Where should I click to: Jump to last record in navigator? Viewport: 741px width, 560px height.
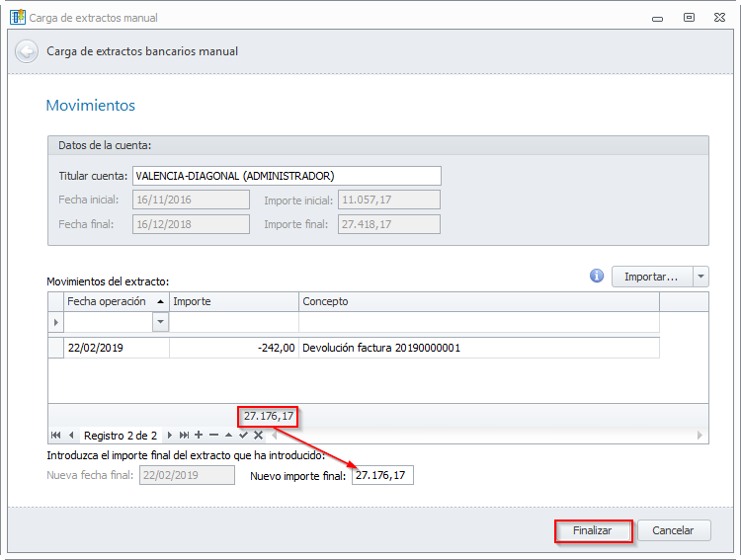click(x=184, y=436)
